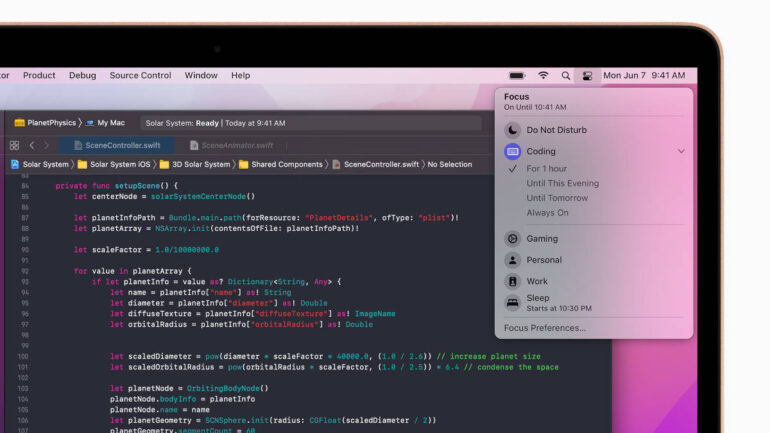The image size is (770, 433).
Task: Click the "On Until 10:41 AM" status text
Action: coord(535,107)
